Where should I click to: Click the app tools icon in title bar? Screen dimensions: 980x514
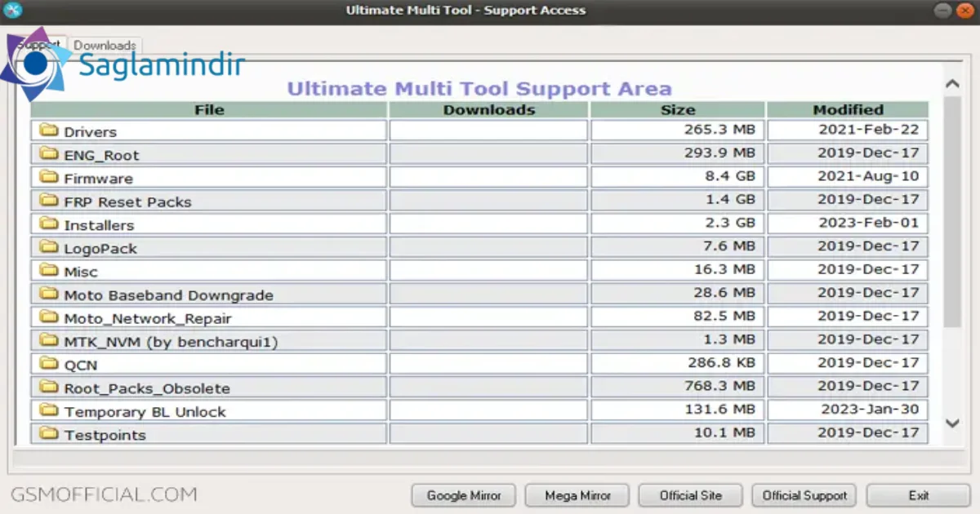(13, 11)
